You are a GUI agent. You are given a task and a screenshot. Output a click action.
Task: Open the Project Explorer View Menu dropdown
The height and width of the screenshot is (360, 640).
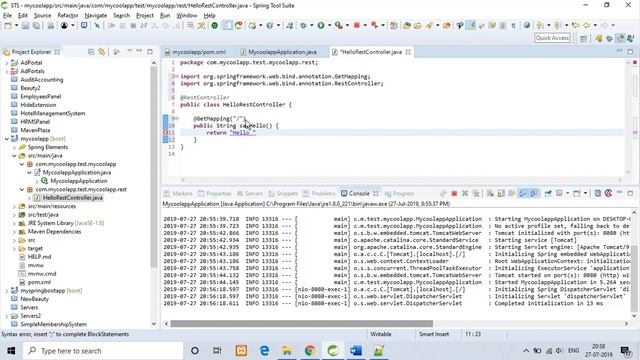(x=129, y=51)
